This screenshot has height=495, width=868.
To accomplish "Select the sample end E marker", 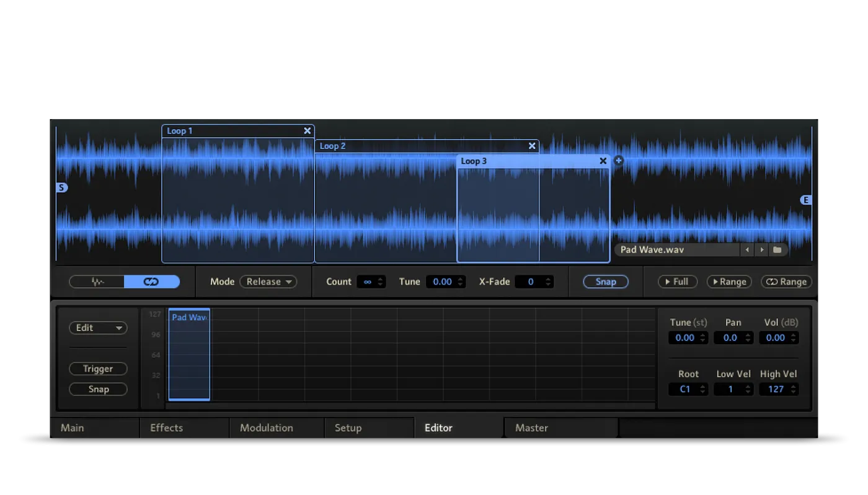I will pos(806,200).
